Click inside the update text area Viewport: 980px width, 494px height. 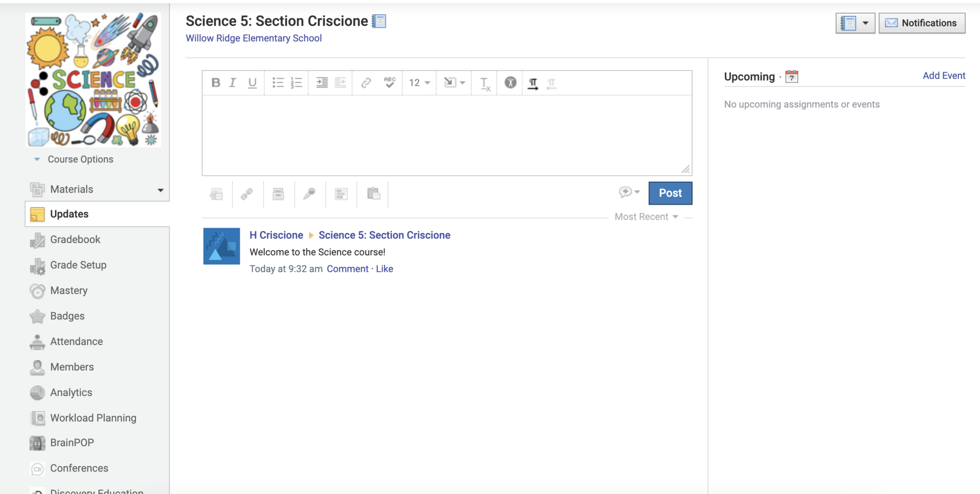[x=446, y=135]
